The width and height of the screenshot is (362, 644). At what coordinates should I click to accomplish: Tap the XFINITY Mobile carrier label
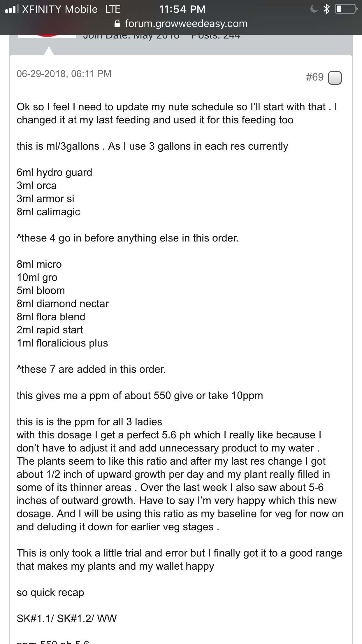(x=60, y=9)
